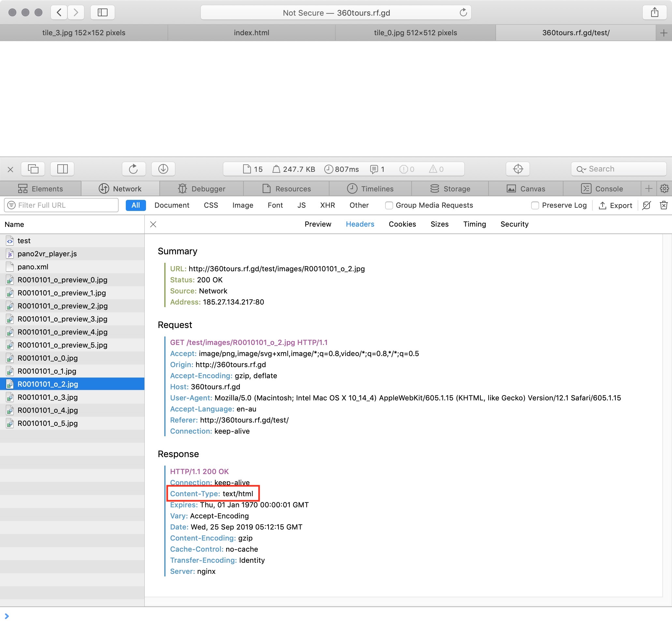Click the filter icon in Filter Full URL
672x626 pixels.
click(11, 205)
